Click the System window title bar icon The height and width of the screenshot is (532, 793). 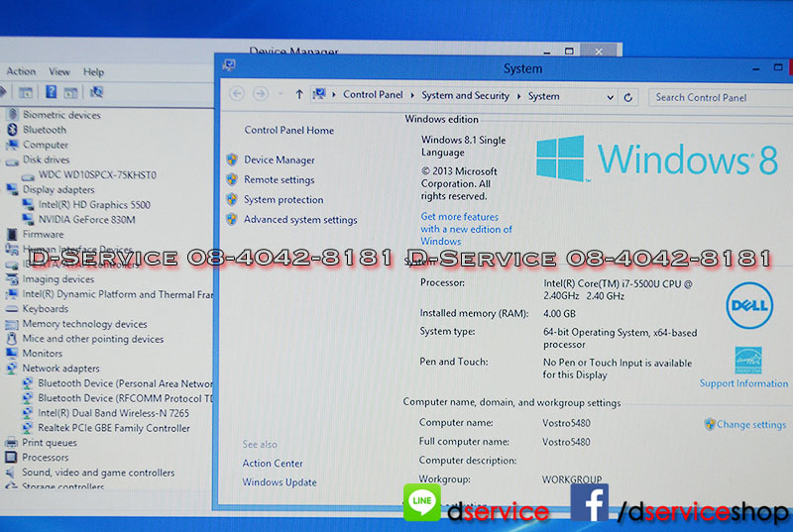(229, 65)
